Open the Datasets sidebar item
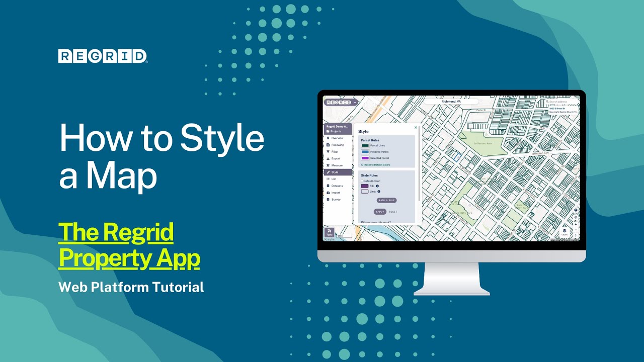This screenshot has width=644, height=362. (338, 186)
